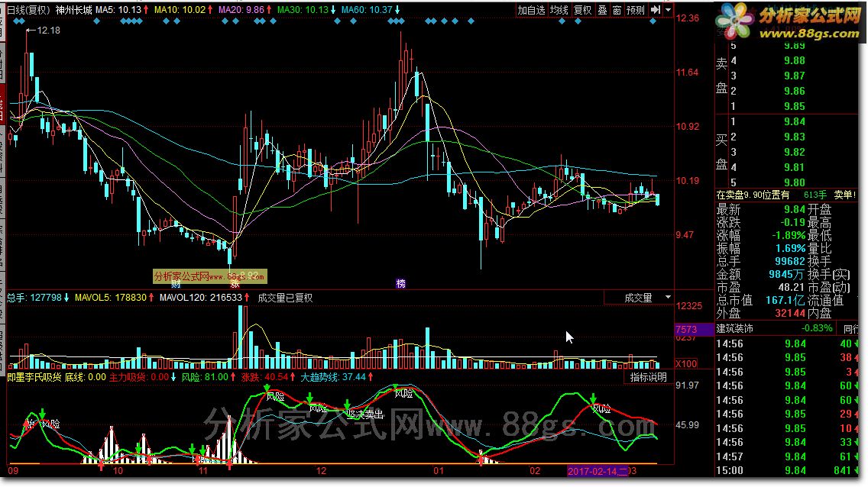Click the 12.36 price axis label
This screenshot has height=487, width=868.
[x=687, y=18]
